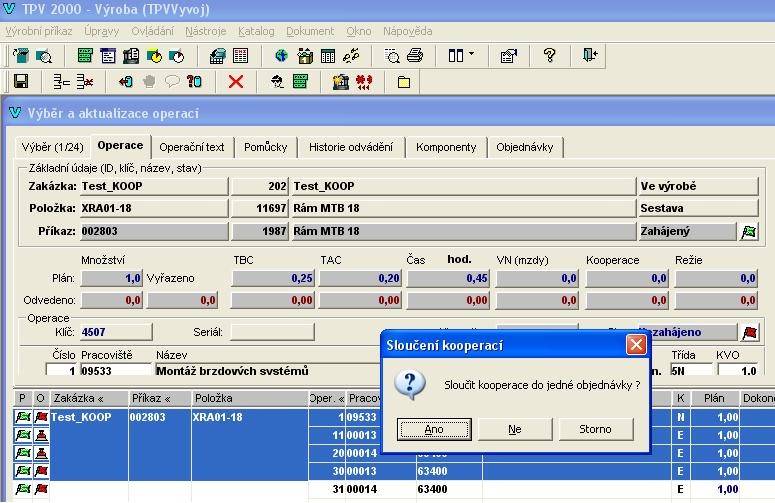Image resolution: width=775 pixels, height=503 pixels.
Task: Click the Pracoviště field with 09533
Action: 116,371
